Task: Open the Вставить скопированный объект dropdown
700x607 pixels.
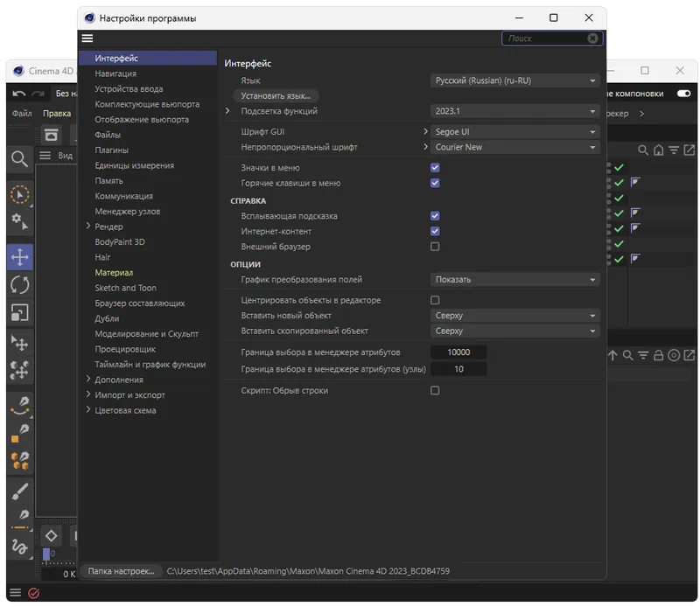Action: click(515, 331)
